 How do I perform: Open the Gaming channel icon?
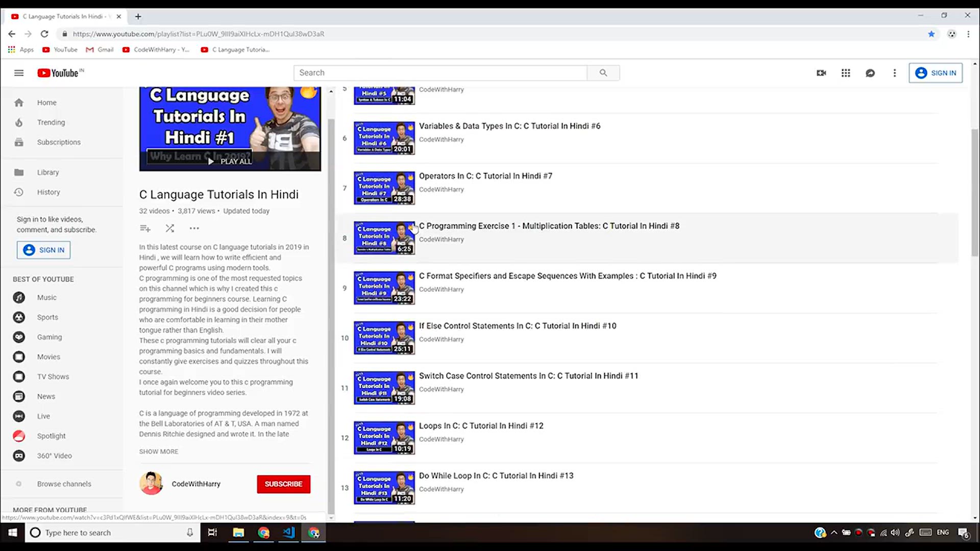point(19,337)
